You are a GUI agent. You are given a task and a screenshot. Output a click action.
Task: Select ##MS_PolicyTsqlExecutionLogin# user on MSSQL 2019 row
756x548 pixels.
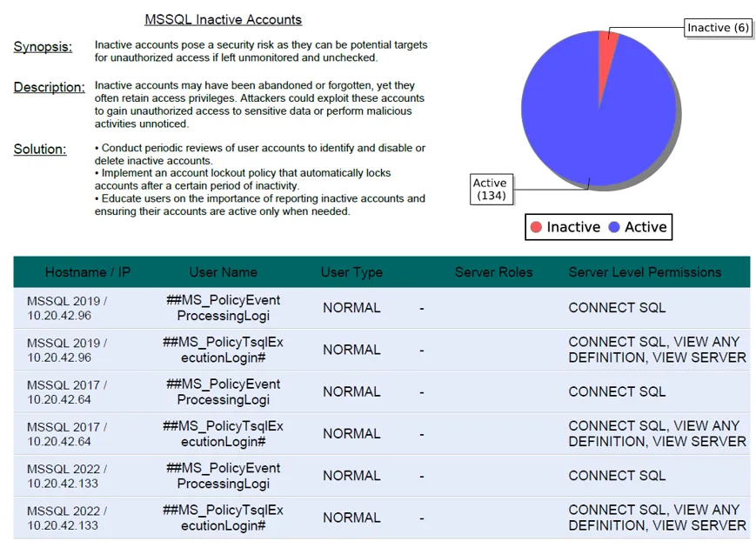[224, 350]
